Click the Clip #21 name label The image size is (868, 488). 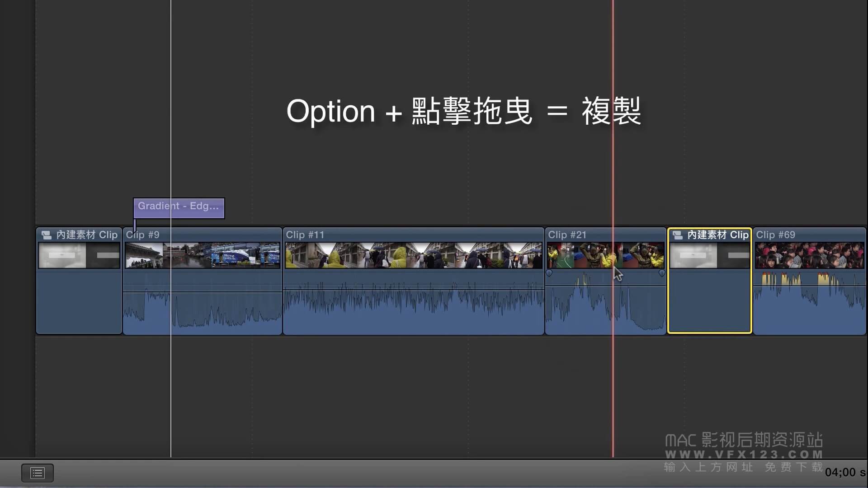click(x=567, y=235)
